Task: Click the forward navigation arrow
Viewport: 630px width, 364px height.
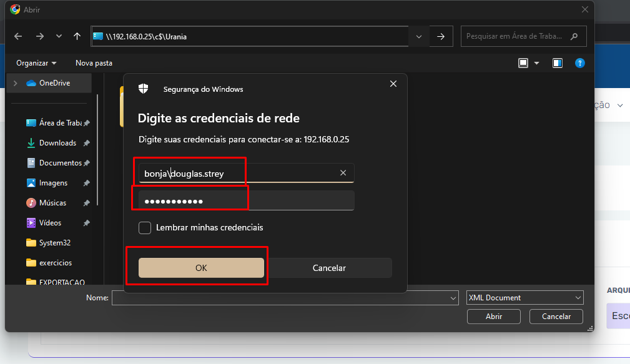Action: click(40, 36)
